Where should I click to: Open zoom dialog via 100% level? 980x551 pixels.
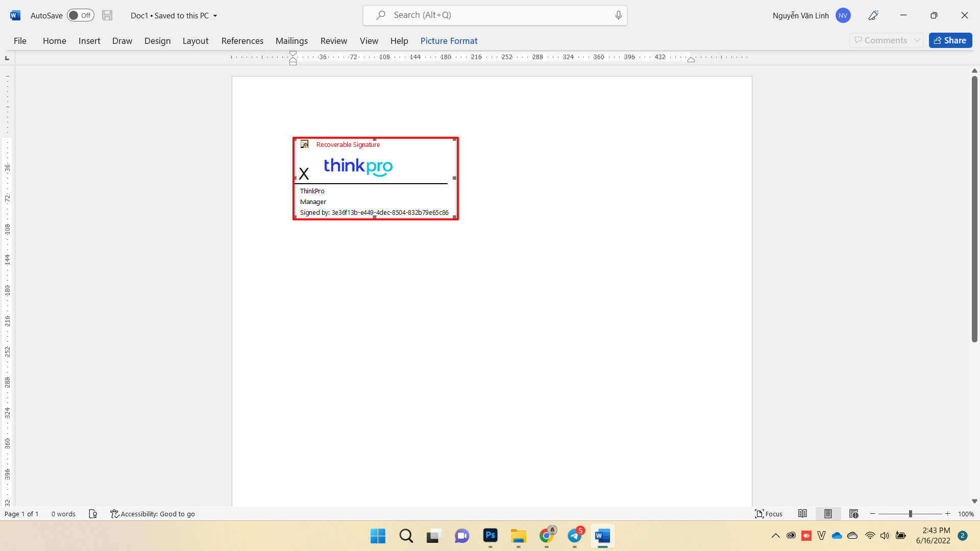coord(966,514)
